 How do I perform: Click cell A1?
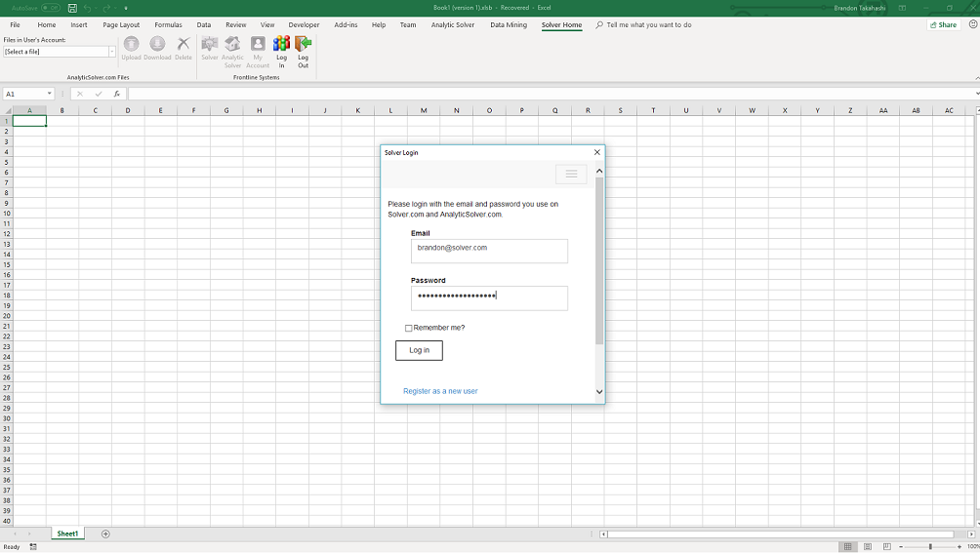29,121
